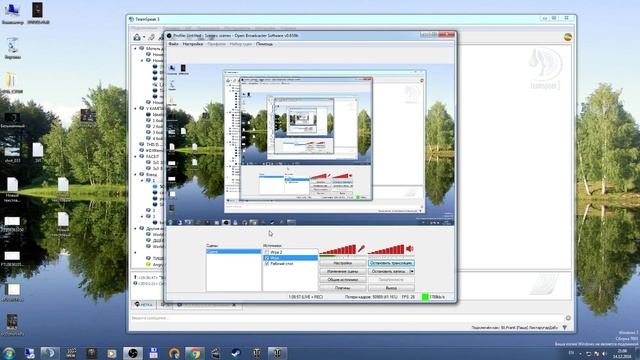Click the green bitrate status indicator
The image size is (640, 360).
(x=425, y=297)
